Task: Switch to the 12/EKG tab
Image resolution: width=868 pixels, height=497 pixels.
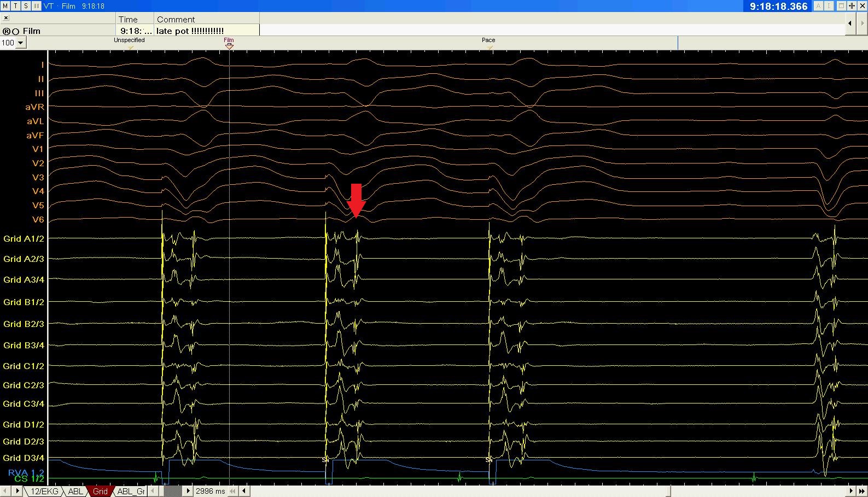Action: 44,491
